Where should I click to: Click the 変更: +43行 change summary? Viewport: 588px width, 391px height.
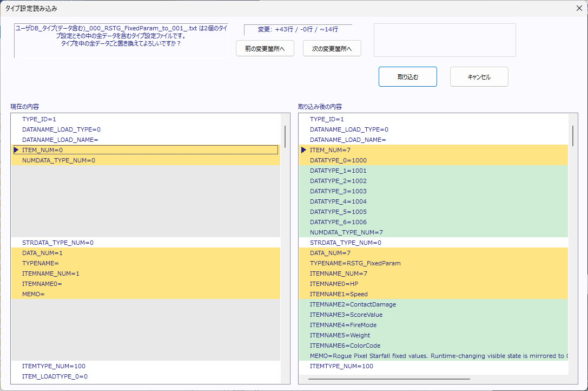(x=298, y=29)
